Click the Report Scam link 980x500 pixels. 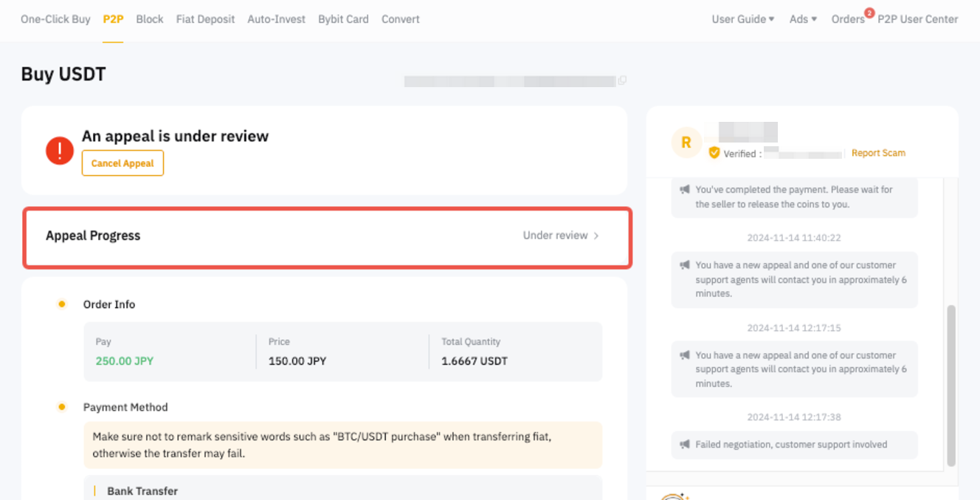tap(878, 153)
